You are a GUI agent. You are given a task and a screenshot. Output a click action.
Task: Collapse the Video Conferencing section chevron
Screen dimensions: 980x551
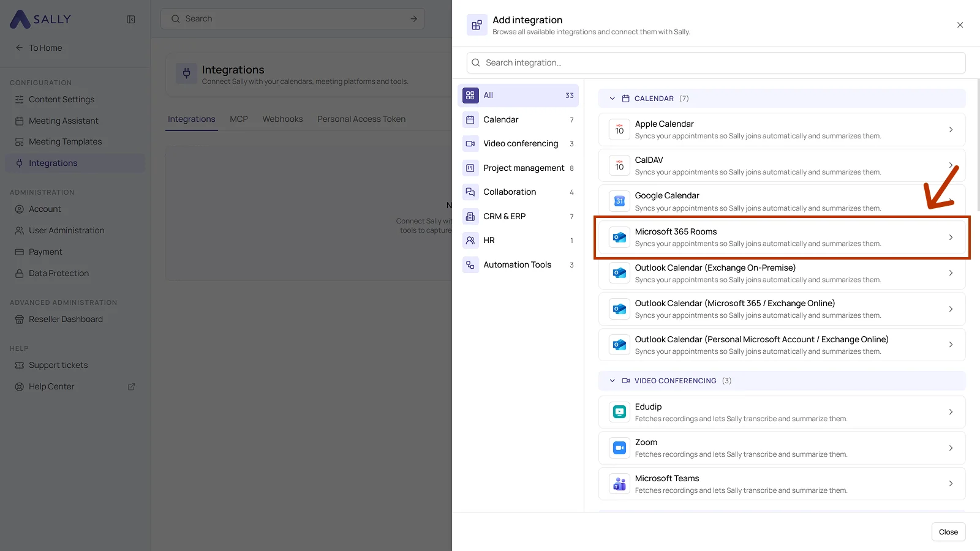612,381
